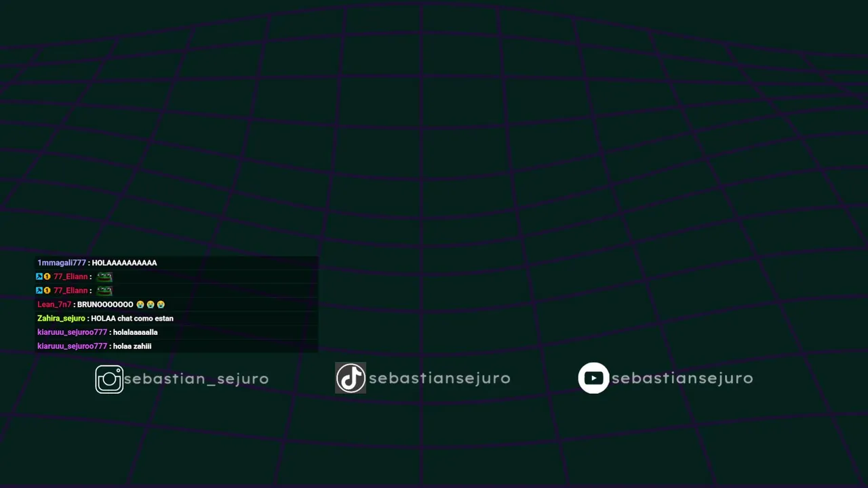Click the Instagram logo icon
This screenshot has width=868, height=488.
[109, 379]
